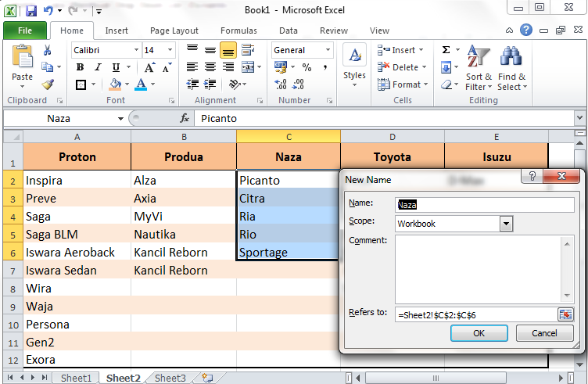This screenshot has height=384, width=588.
Task: Click the Undo icon
Action: (48, 10)
